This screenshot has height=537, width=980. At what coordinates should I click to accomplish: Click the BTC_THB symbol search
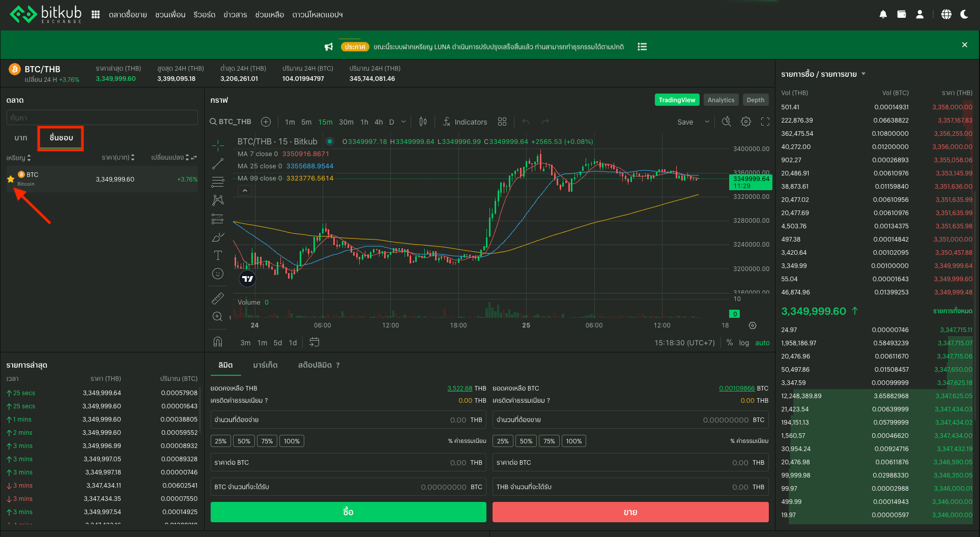pos(230,122)
